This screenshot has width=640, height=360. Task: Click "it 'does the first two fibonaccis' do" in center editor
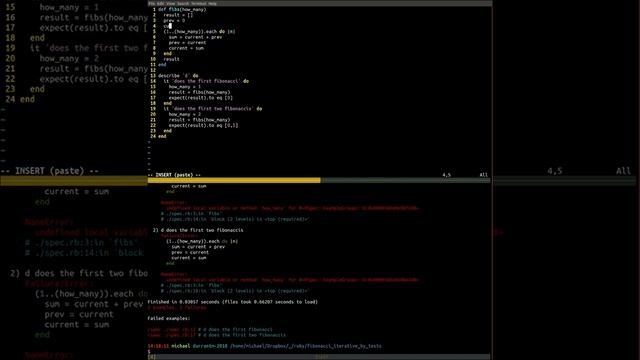(x=213, y=109)
